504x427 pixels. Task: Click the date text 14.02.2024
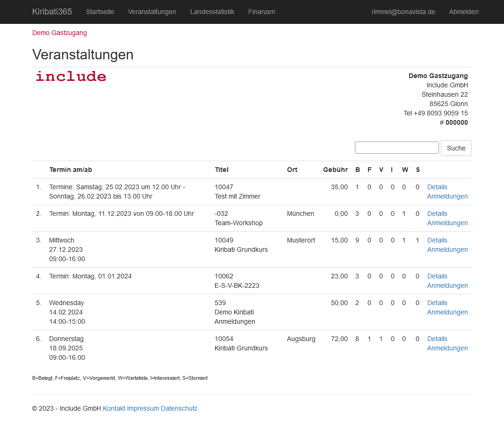click(x=66, y=312)
